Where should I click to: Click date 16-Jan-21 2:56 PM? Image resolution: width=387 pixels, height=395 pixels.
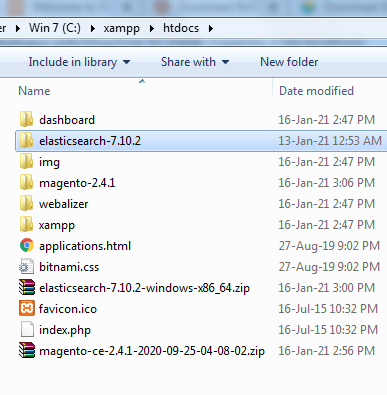pos(327,351)
